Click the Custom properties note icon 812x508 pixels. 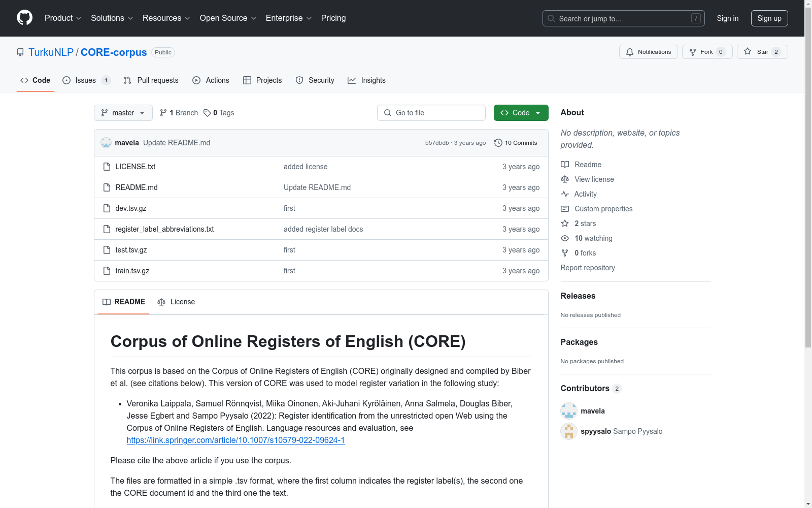click(x=565, y=209)
